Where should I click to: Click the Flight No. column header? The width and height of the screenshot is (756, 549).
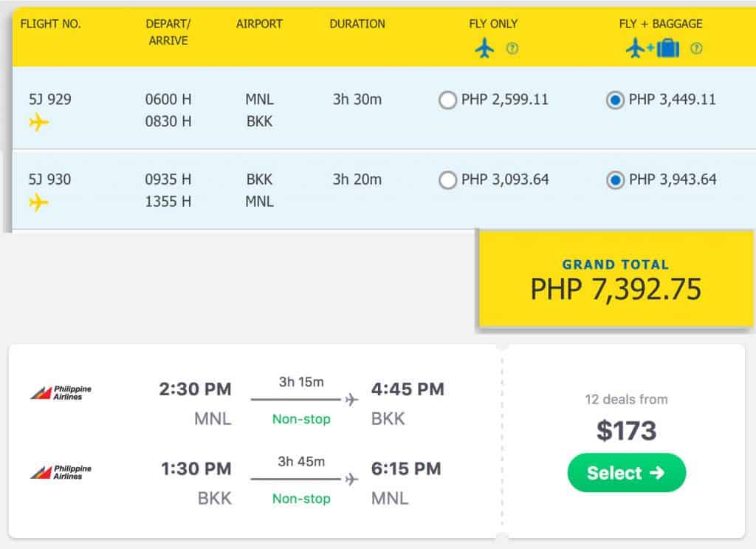click(x=50, y=24)
